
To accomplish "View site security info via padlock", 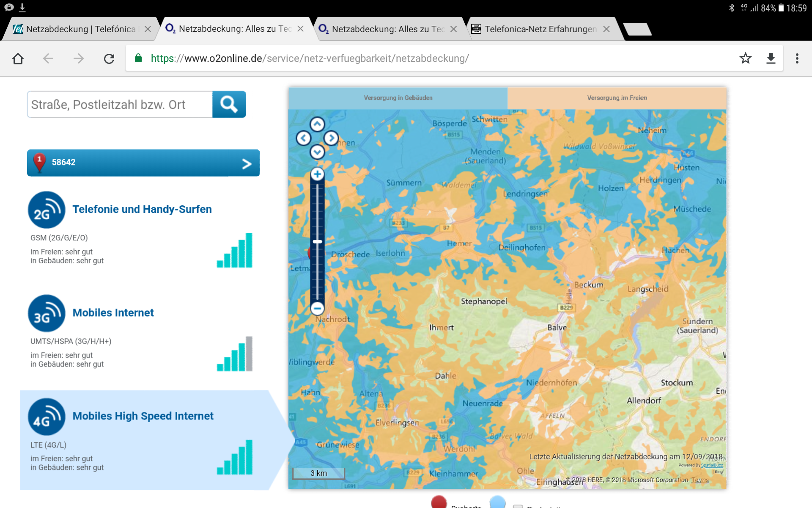I will 138,58.
